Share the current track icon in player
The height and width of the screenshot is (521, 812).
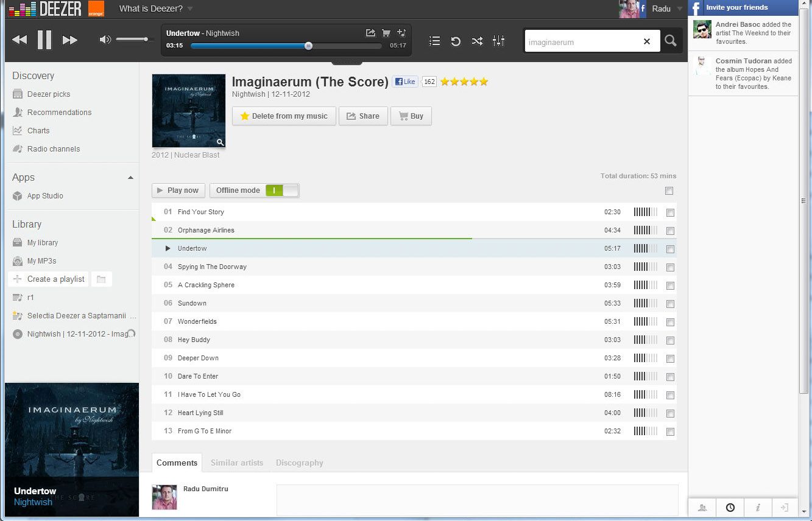[x=370, y=33]
